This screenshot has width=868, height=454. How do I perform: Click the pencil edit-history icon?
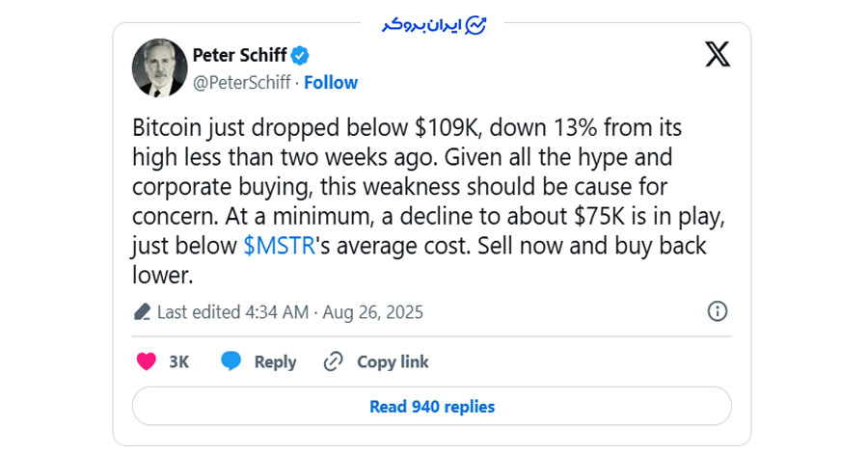142,312
